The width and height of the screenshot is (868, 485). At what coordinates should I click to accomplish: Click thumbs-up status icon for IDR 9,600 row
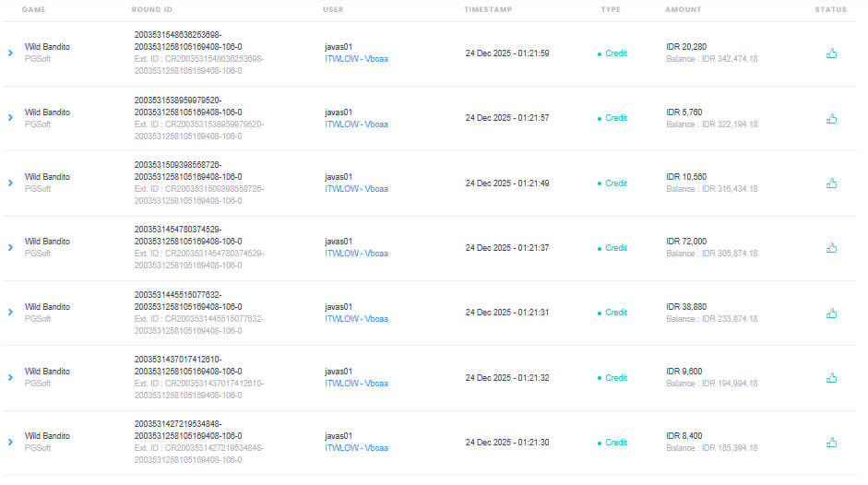click(831, 378)
